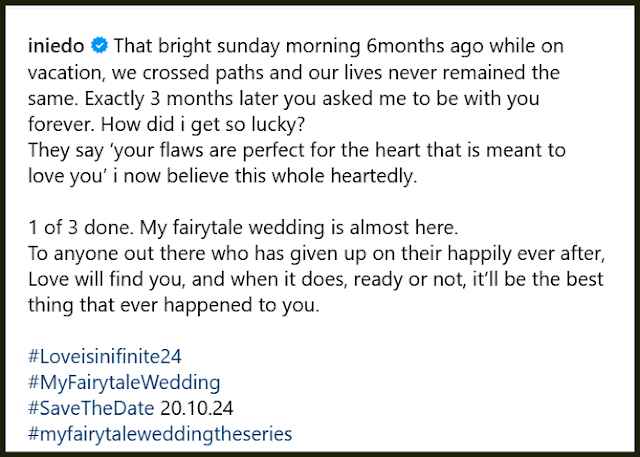Click the blue verified badge icon
Viewport: 640px width, 457px height.
tap(99, 45)
